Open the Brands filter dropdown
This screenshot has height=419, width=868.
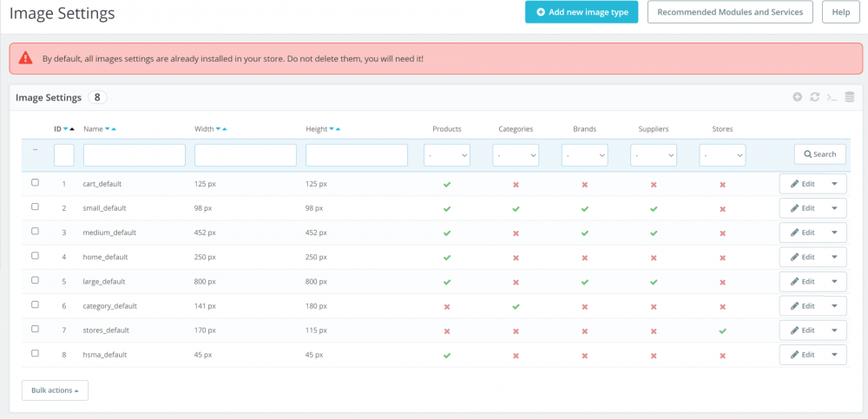pyautogui.click(x=584, y=155)
